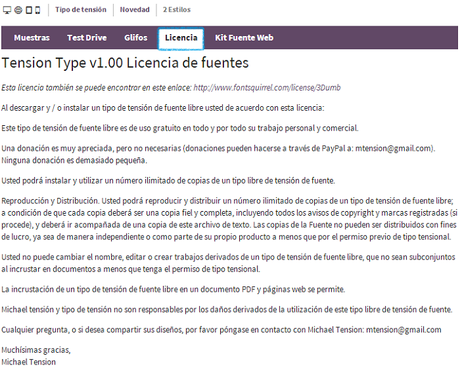Viewport: 460px width, 373px height.
Task: Click the 'Muchísimas gracias,' closing text
Action: 36,350
